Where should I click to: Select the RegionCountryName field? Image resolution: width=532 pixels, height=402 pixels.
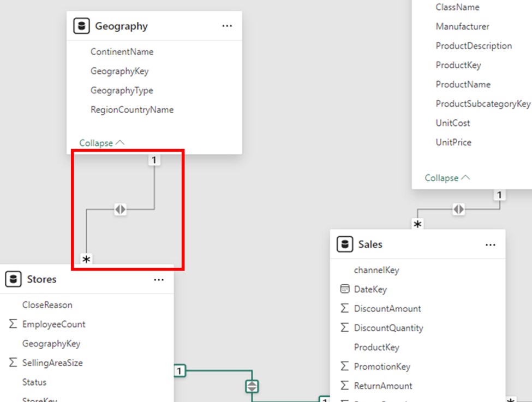(x=131, y=110)
